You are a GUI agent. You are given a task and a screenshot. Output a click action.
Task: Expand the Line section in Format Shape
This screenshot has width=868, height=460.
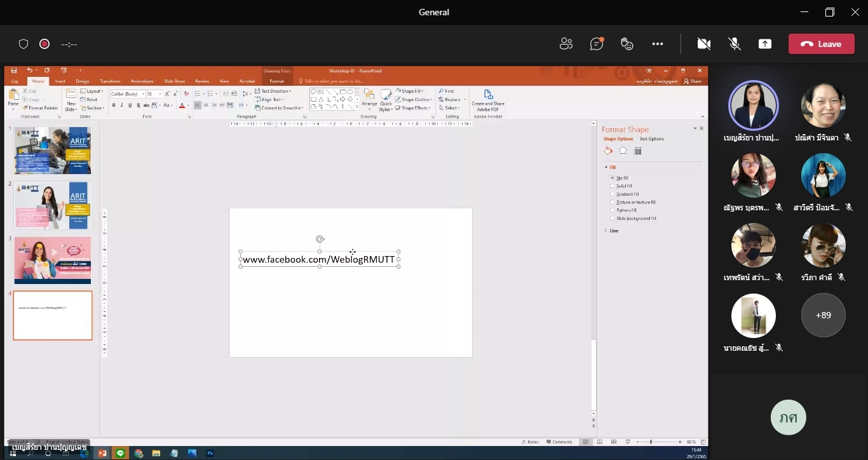(x=611, y=231)
